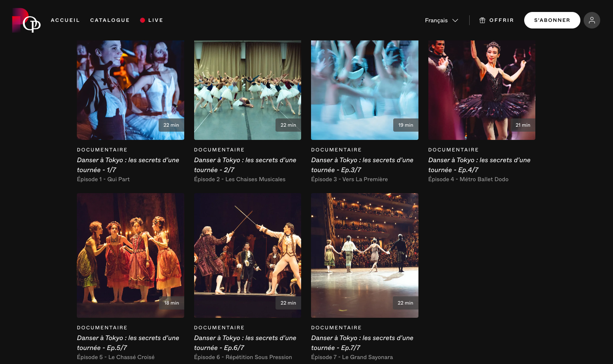Open episode 6/7 sword fight thumbnail
The height and width of the screenshot is (364, 613).
tap(247, 255)
